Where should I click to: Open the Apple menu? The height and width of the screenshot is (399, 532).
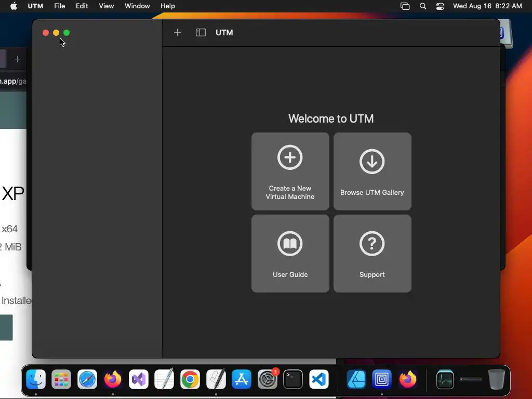coord(14,6)
